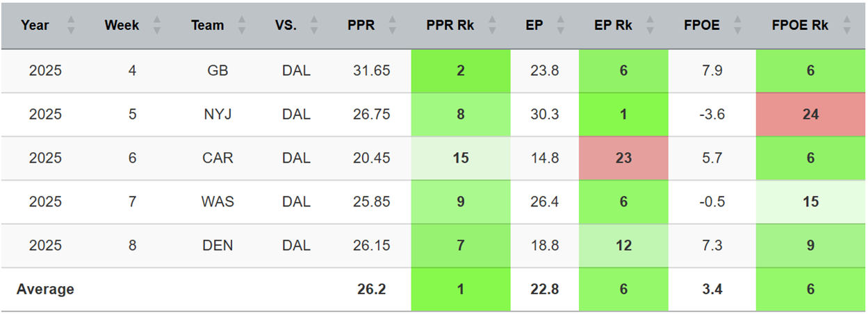Click the sort arrows next to Year

pyautogui.click(x=70, y=26)
